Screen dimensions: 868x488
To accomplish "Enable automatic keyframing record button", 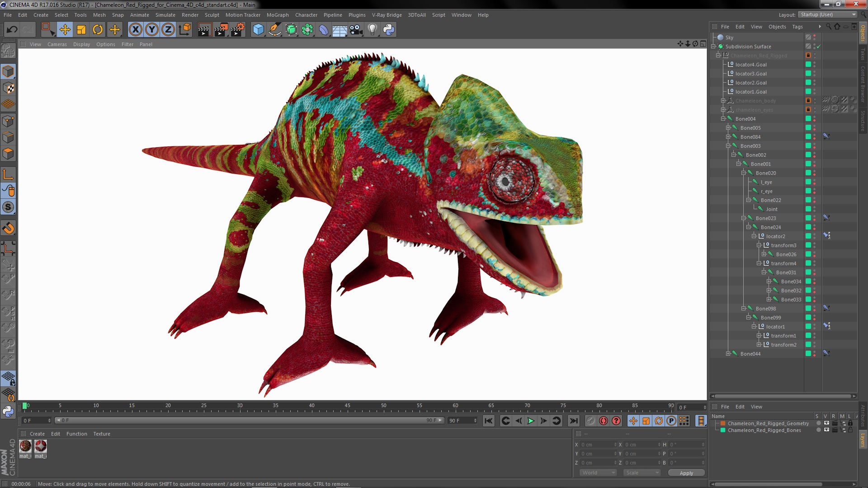I will point(604,421).
